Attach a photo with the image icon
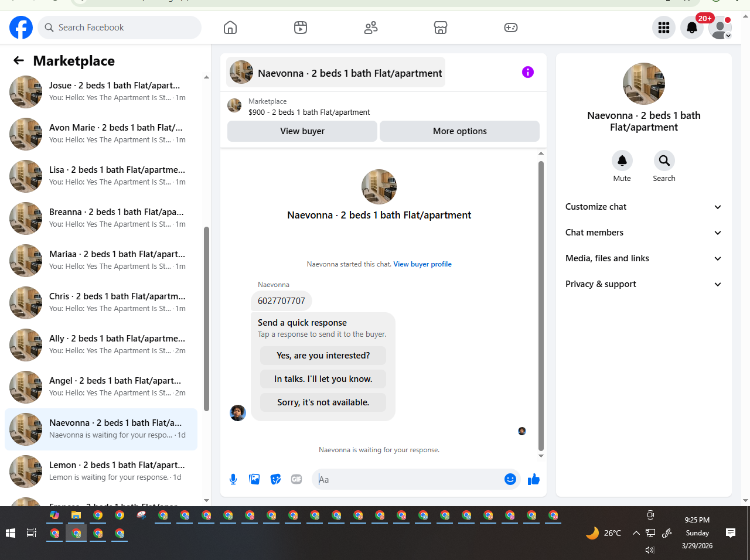 (254, 479)
